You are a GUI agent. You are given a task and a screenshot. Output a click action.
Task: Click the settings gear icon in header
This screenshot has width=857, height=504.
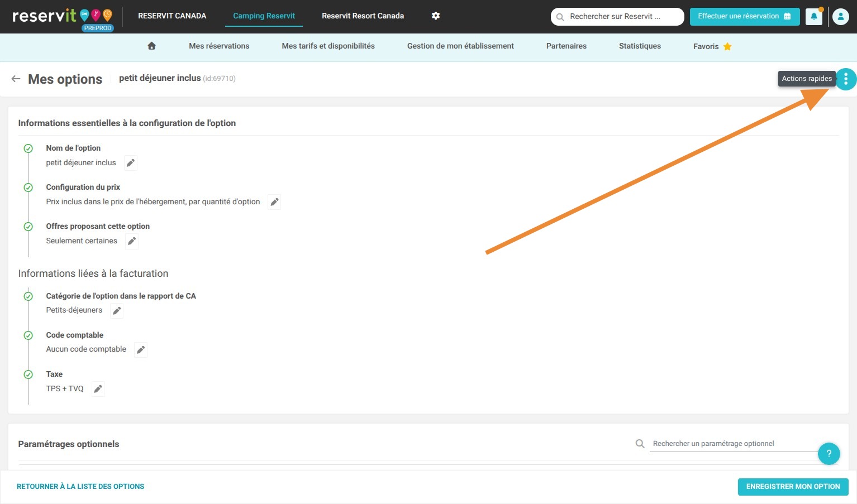point(436,16)
